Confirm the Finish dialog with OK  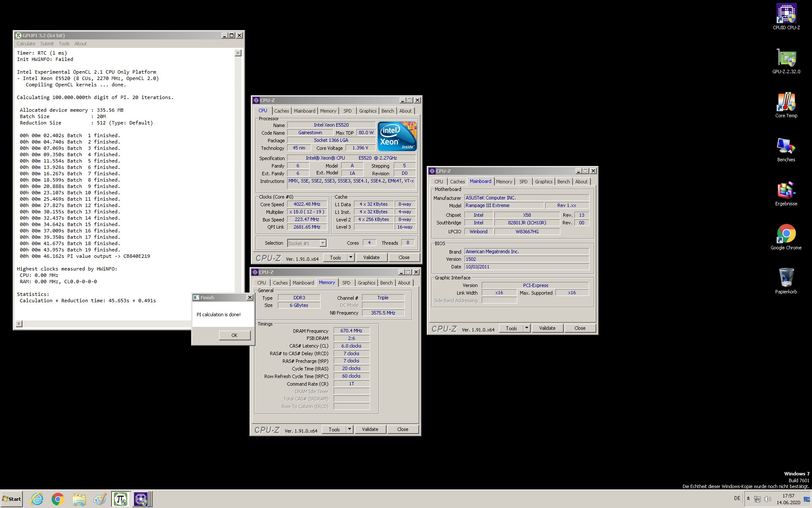[235, 335]
